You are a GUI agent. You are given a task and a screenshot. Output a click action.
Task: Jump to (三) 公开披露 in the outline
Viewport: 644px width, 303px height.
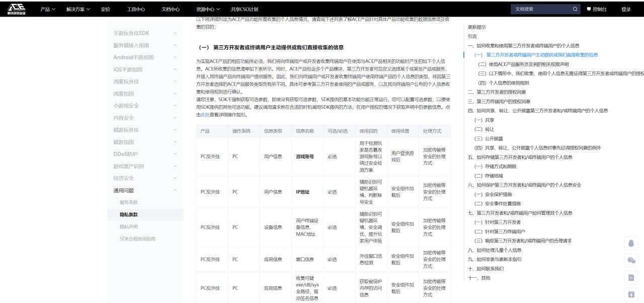tap(489, 139)
